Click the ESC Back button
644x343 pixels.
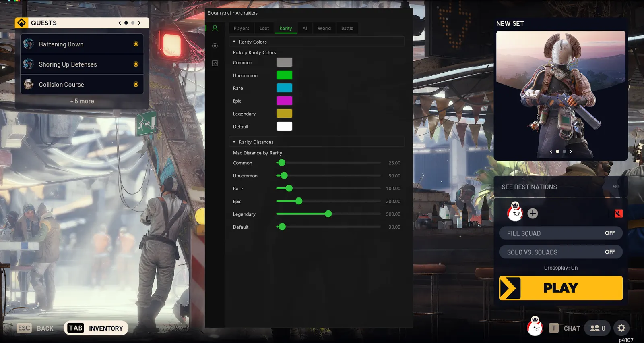point(35,328)
